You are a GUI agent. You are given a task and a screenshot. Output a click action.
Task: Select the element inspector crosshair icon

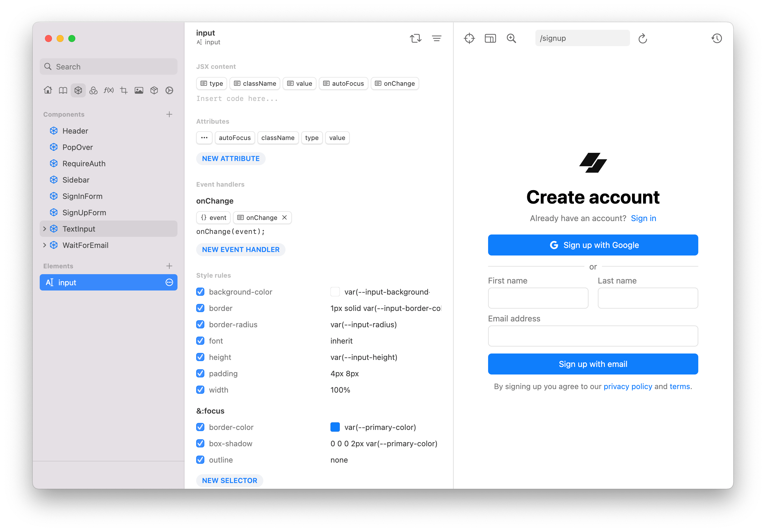pyautogui.click(x=469, y=38)
